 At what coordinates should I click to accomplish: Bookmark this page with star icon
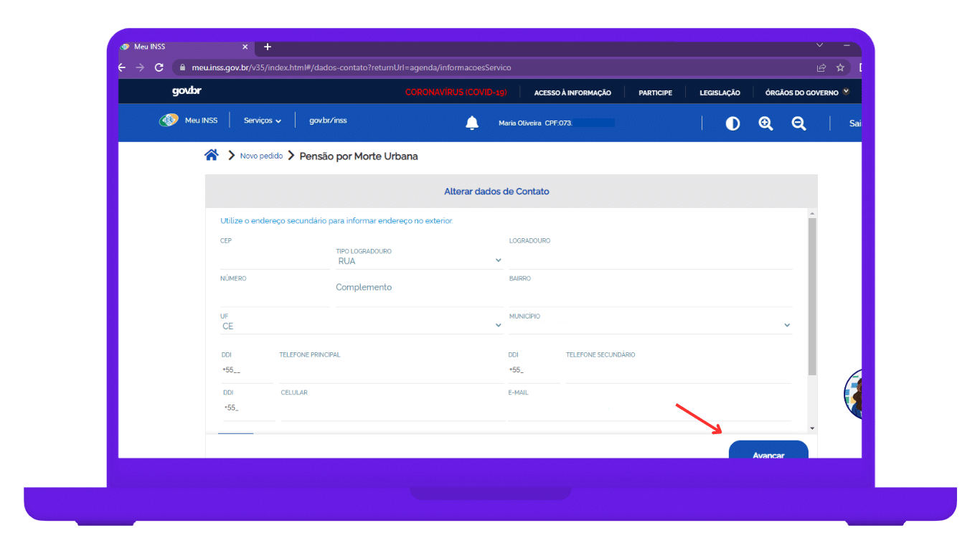[840, 67]
